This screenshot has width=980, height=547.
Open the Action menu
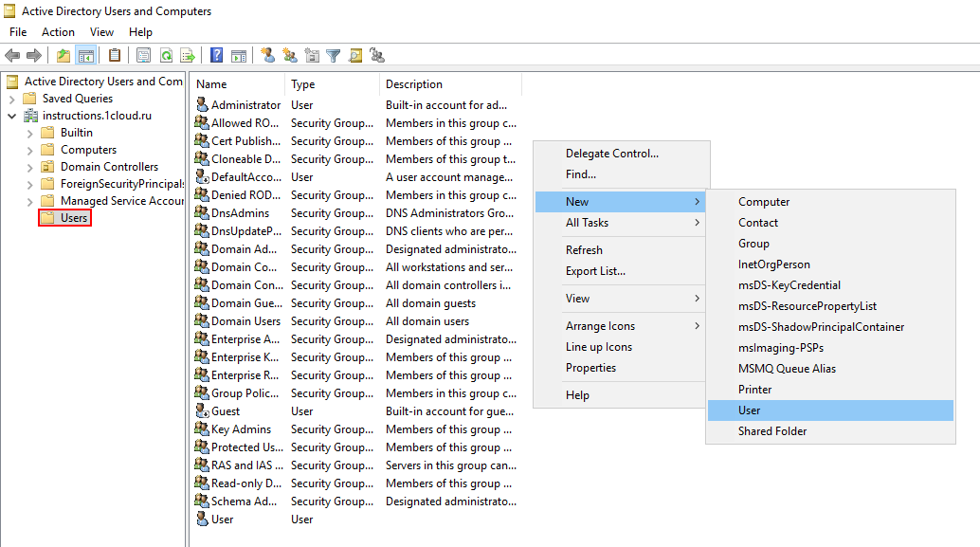click(58, 32)
